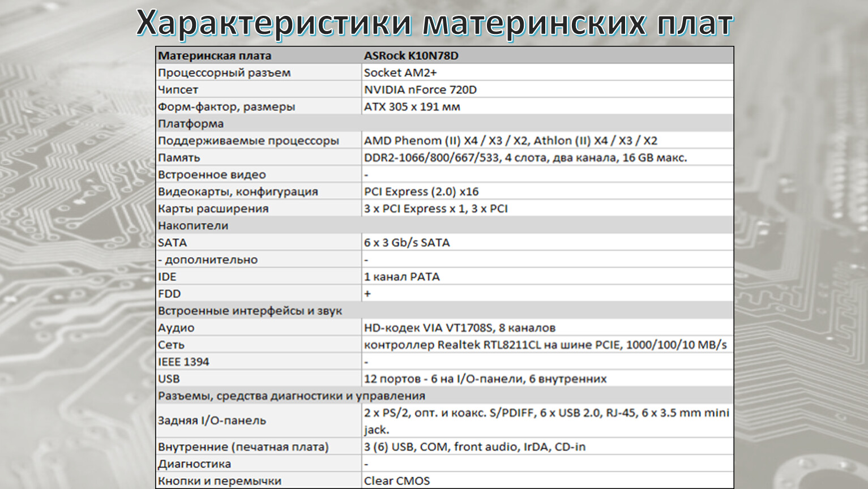The width and height of the screenshot is (868, 489).
Task: Select the 'HD-кодек VIA VT1708S, 8 каналов' value
Action: click(460, 327)
